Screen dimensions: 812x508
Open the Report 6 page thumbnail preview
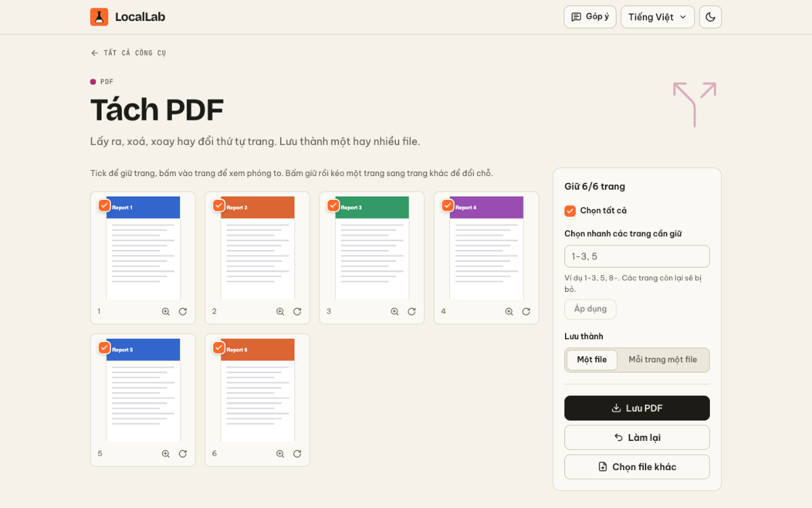point(258,390)
